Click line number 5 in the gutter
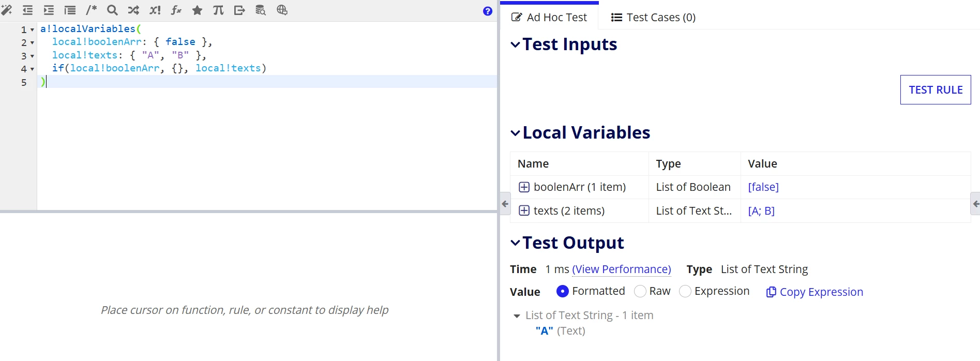The height and width of the screenshot is (361, 980). [x=24, y=82]
